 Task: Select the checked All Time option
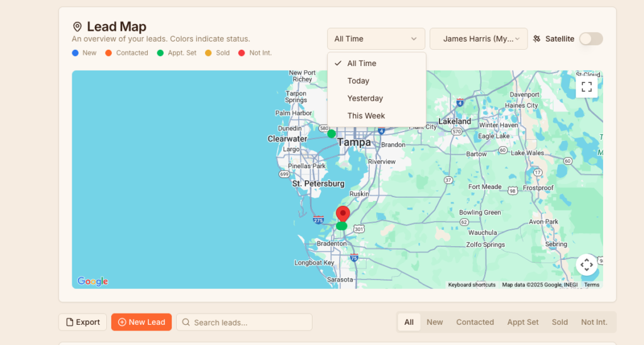[362, 64]
